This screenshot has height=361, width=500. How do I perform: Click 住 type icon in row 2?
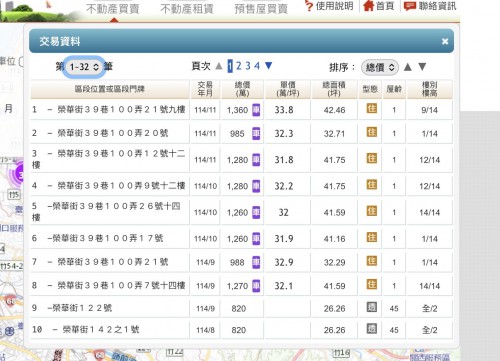[x=372, y=132]
